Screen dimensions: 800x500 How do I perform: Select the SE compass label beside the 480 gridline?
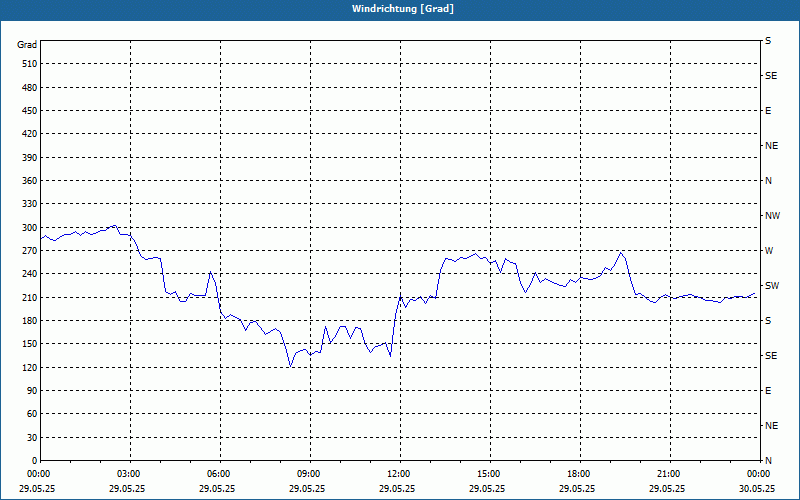point(771,76)
